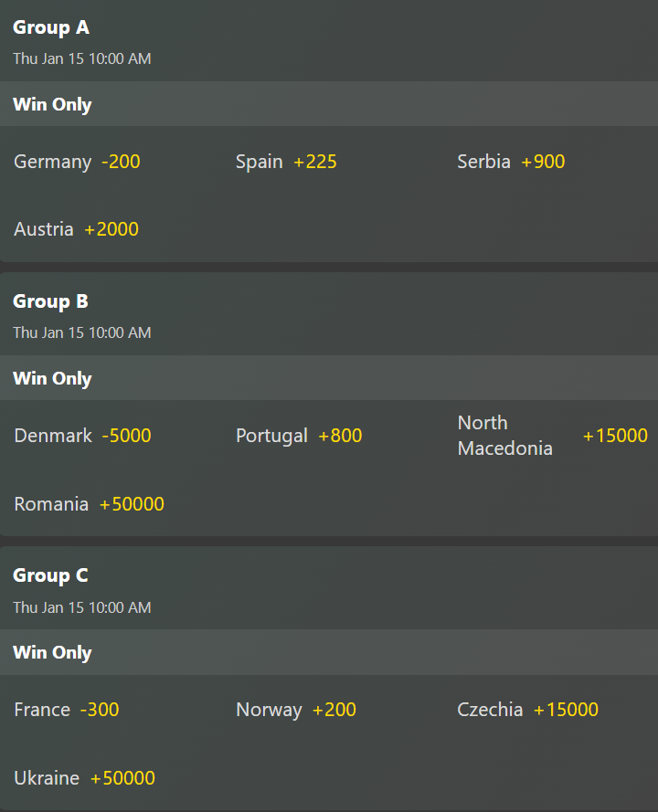Image resolution: width=658 pixels, height=812 pixels.
Task: Collapse Group A Win Only section
Action: tap(53, 104)
